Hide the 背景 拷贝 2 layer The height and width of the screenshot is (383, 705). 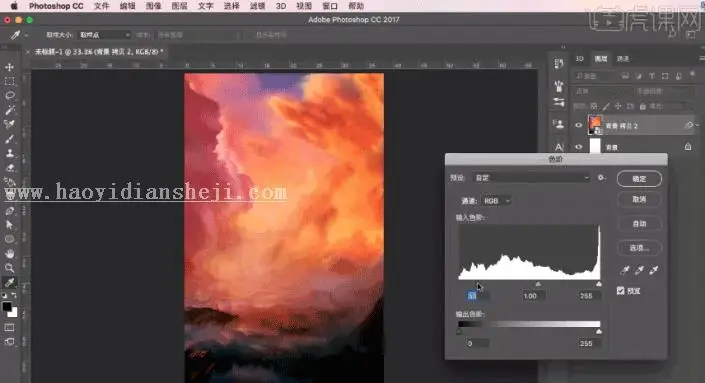[x=579, y=125]
